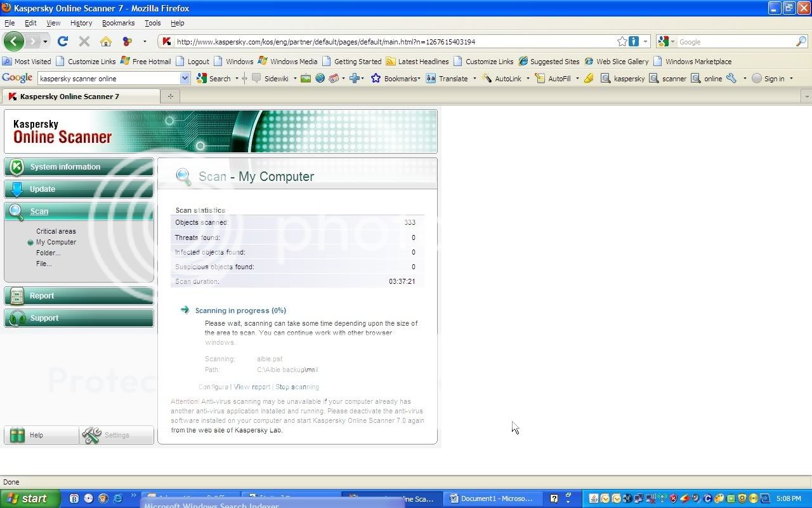
Task: Click the Web Slice Gallery bookmark
Action: (617, 62)
